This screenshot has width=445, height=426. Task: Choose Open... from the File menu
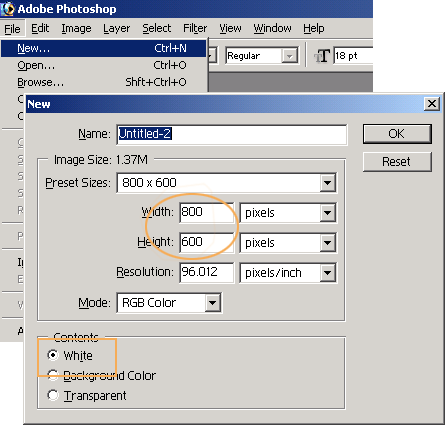tap(104, 65)
